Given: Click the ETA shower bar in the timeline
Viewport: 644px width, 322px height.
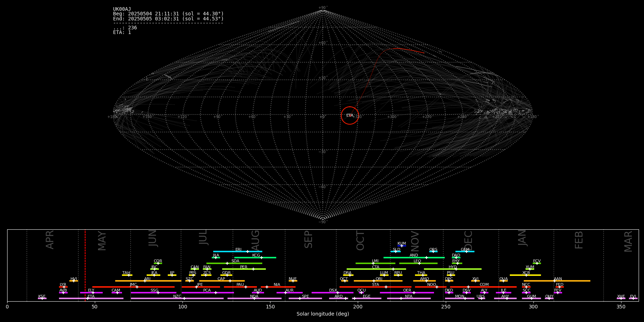Looking at the screenshot, I should point(91,298).
